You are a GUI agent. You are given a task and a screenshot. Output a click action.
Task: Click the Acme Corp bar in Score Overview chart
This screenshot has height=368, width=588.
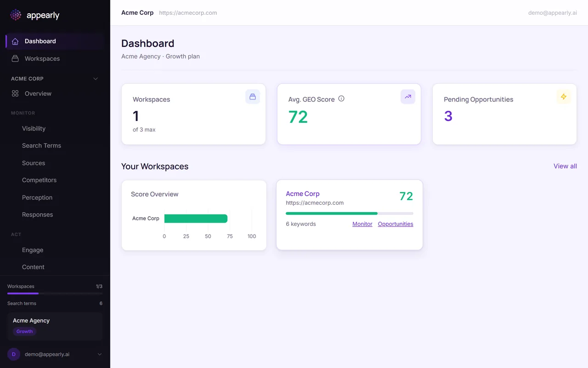(196, 218)
